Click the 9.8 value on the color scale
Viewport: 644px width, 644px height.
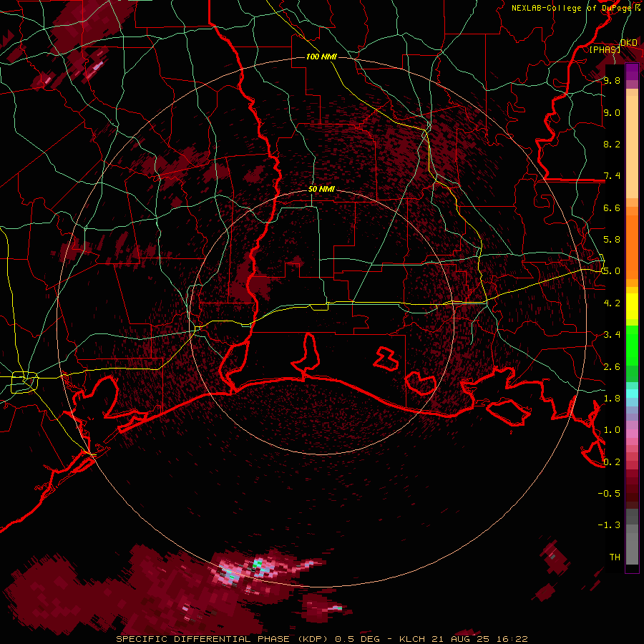[x=612, y=80]
